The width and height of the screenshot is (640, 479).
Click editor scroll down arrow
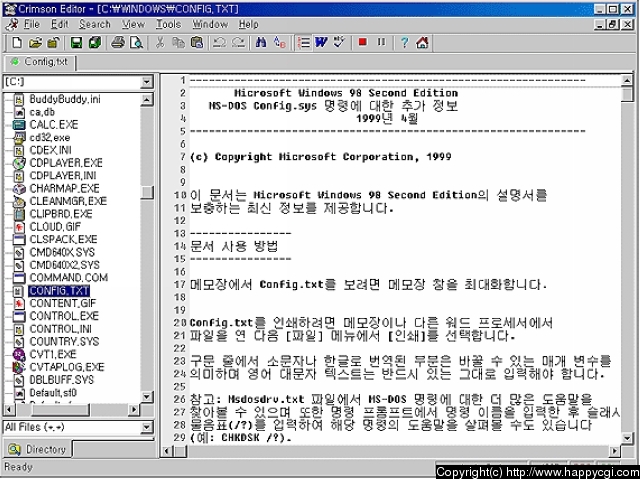point(627,438)
